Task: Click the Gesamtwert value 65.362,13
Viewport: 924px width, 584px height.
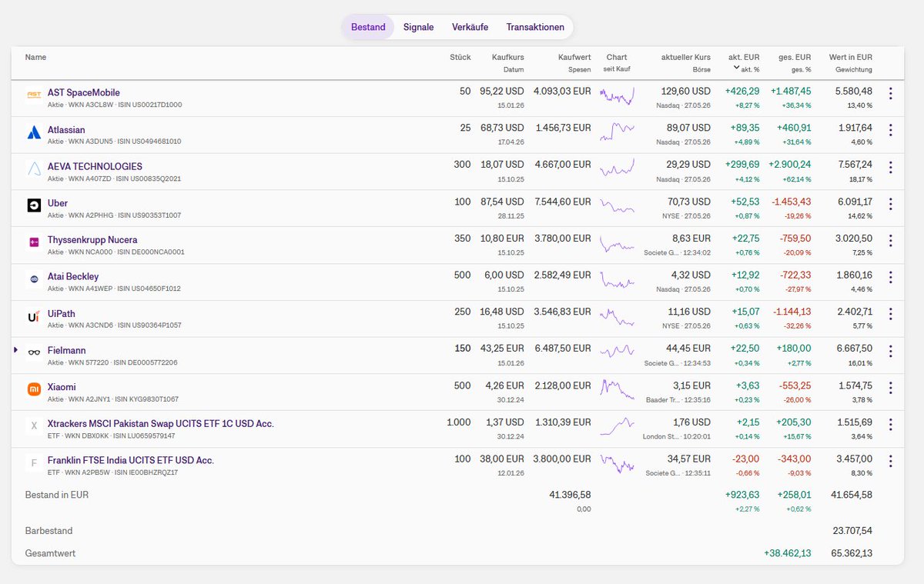Action: [x=852, y=553]
